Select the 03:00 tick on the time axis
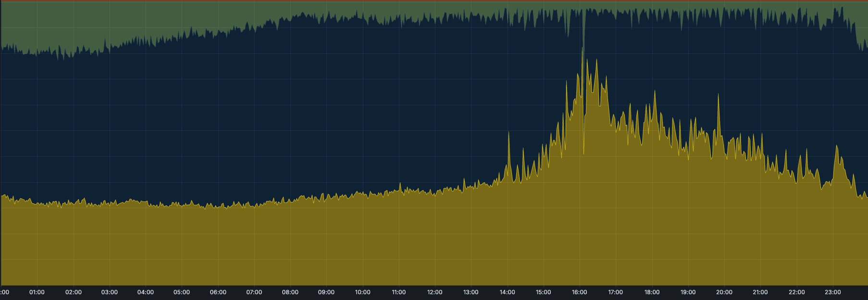Image resolution: width=868 pixels, height=300 pixels. 109,292
